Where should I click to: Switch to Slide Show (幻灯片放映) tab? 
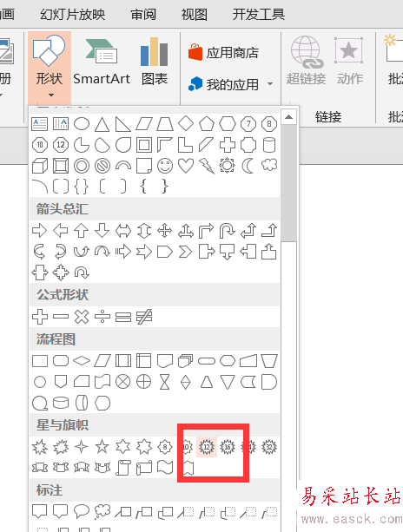click(x=73, y=14)
